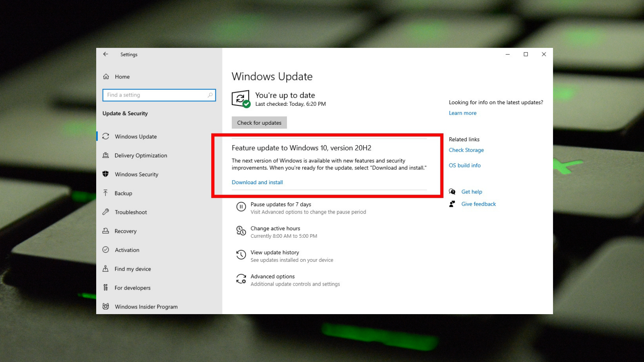Open Find my device settings
Image resolution: width=644 pixels, height=362 pixels.
[133, 269]
